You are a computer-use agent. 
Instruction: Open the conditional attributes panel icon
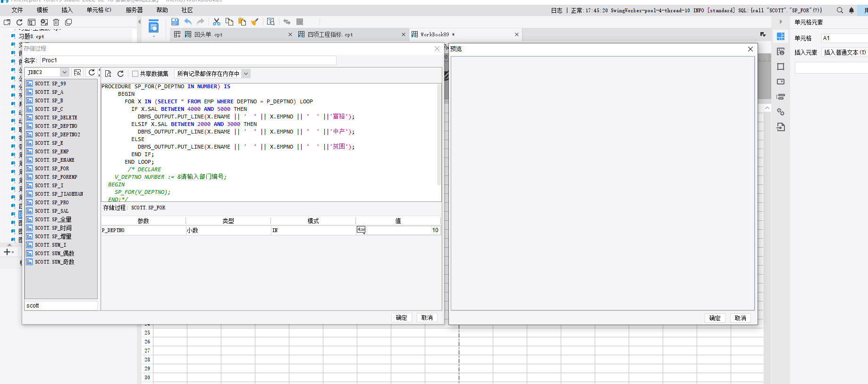[781, 97]
